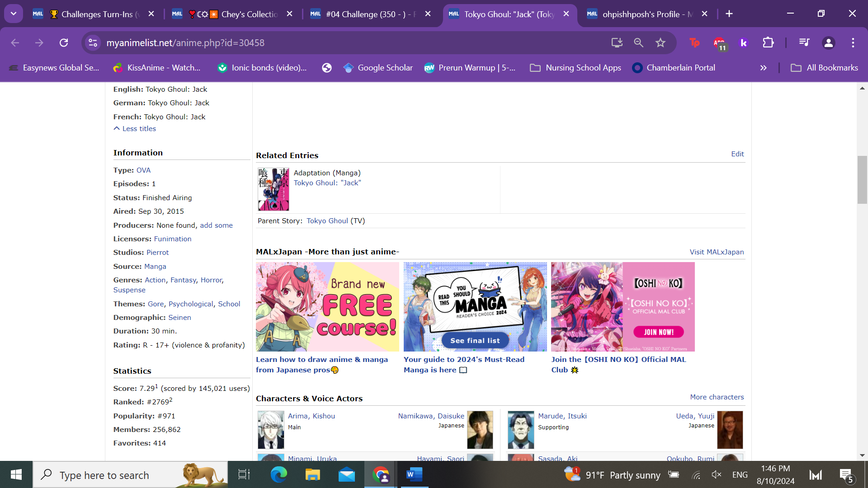This screenshot has height=488, width=868.
Task: Open the install app icon in address bar
Action: (617, 42)
